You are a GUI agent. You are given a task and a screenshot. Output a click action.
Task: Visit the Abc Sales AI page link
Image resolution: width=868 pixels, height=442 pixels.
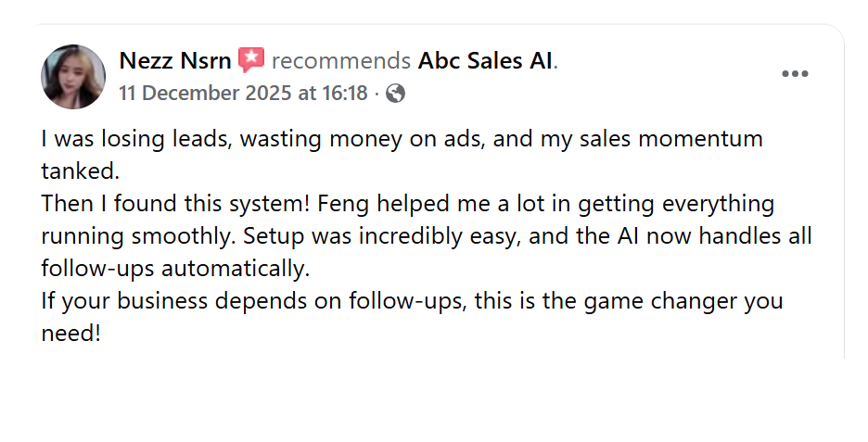(x=485, y=61)
